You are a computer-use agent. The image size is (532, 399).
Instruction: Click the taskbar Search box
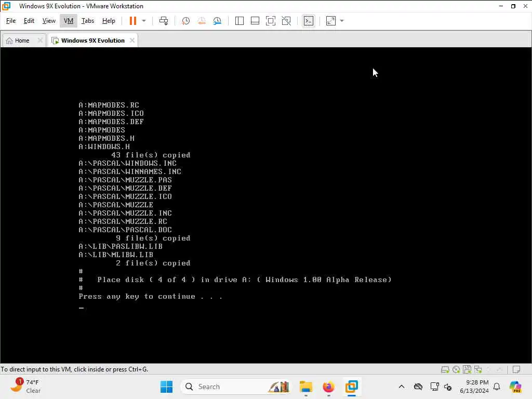click(x=236, y=387)
